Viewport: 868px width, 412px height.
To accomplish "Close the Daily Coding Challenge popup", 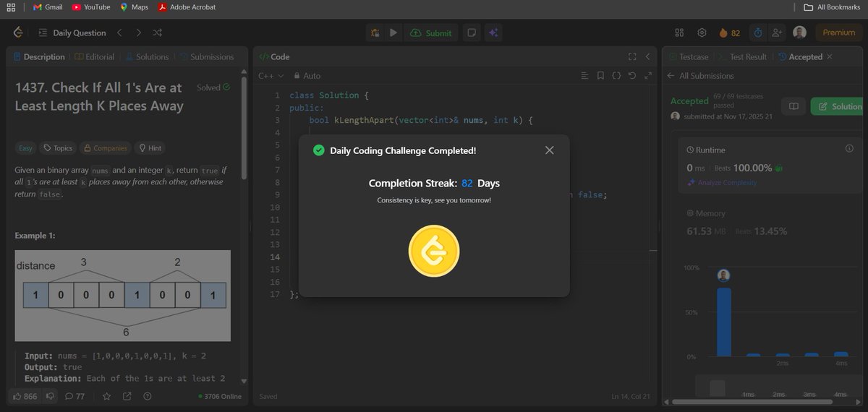I will pos(550,150).
